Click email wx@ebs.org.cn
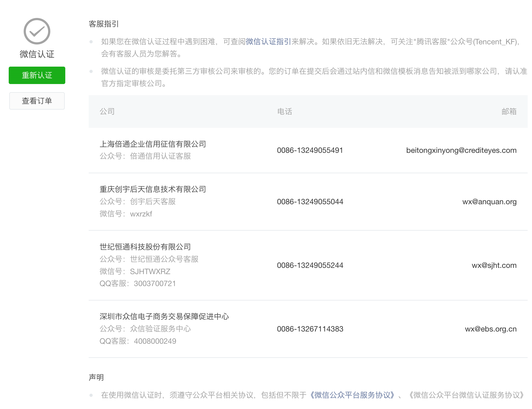The width and height of the screenshot is (532, 409). [x=491, y=329]
